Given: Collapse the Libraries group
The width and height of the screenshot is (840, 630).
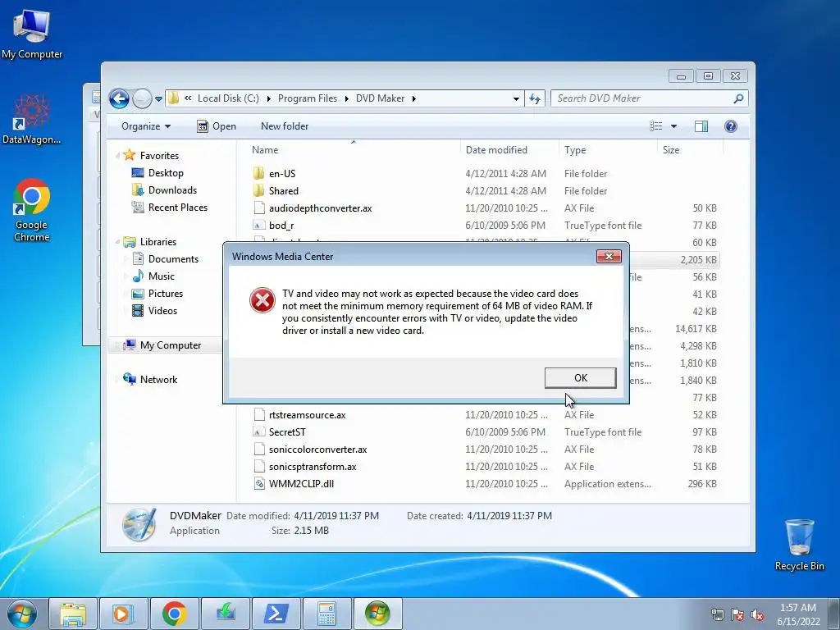Looking at the screenshot, I should (x=117, y=242).
